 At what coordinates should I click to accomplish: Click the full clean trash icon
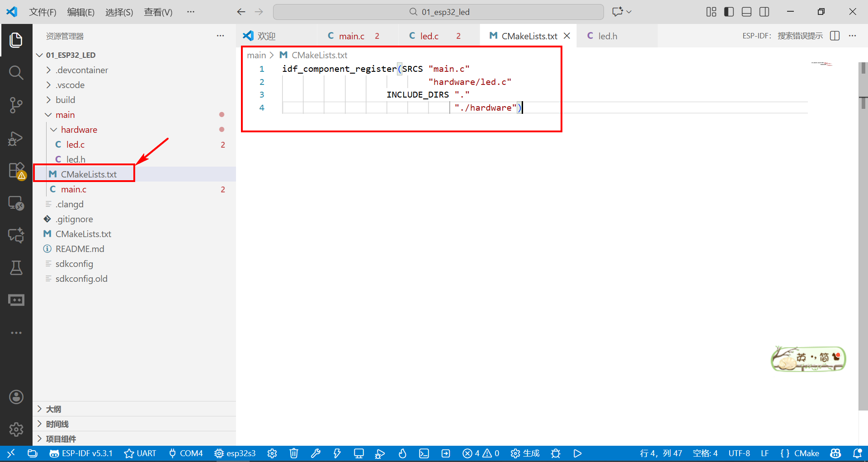[294, 453]
